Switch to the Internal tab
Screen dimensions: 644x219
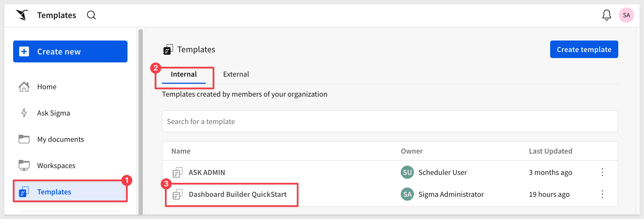pyautogui.click(x=184, y=74)
